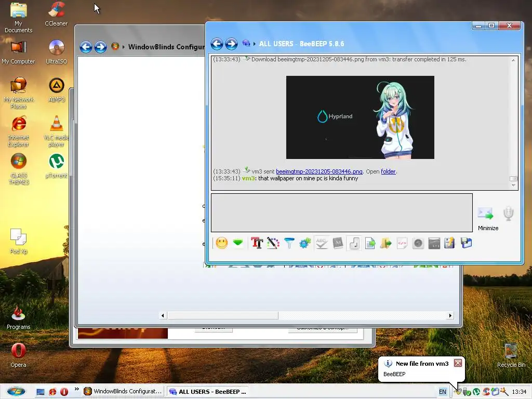The image size is (532, 399).
Task: Open the message filter funnel icon
Action: [x=289, y=243]
